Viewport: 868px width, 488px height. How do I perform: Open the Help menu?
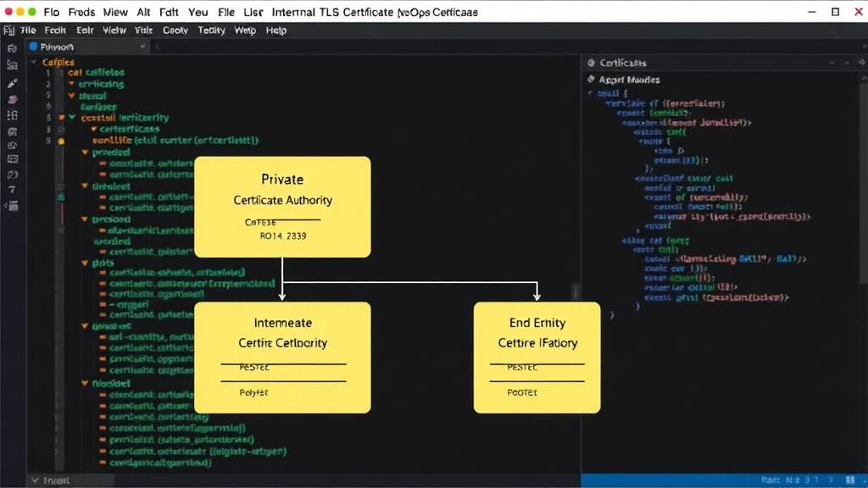click(x=275, y=30)
